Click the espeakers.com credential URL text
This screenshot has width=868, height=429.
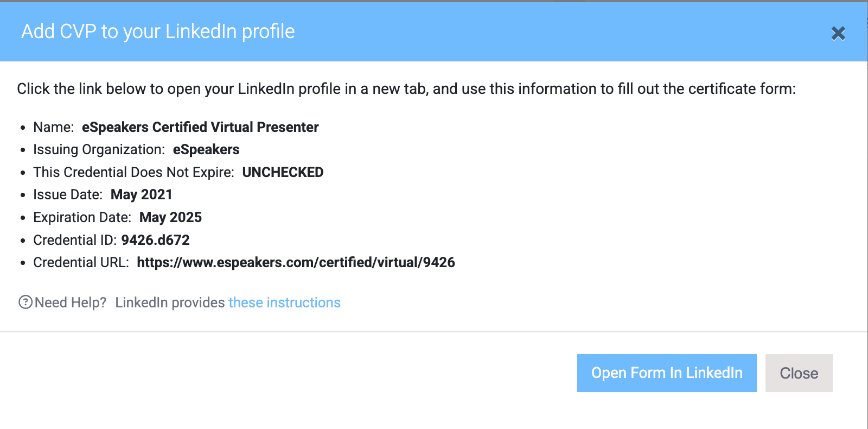coord(296,263)
